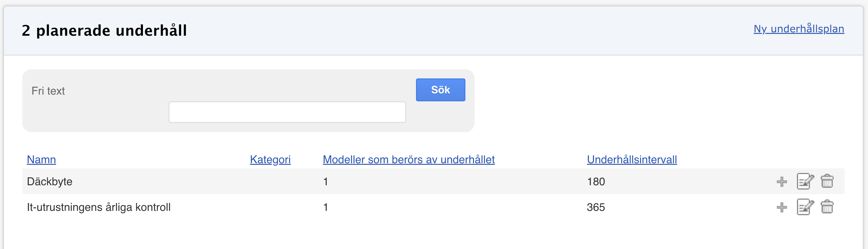Sort by Underhållsintervall column

click(631, 159)
